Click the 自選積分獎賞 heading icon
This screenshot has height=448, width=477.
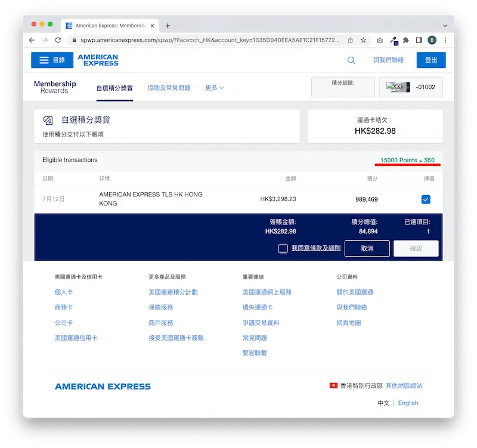pyautogui.click(x=48, y=121)
